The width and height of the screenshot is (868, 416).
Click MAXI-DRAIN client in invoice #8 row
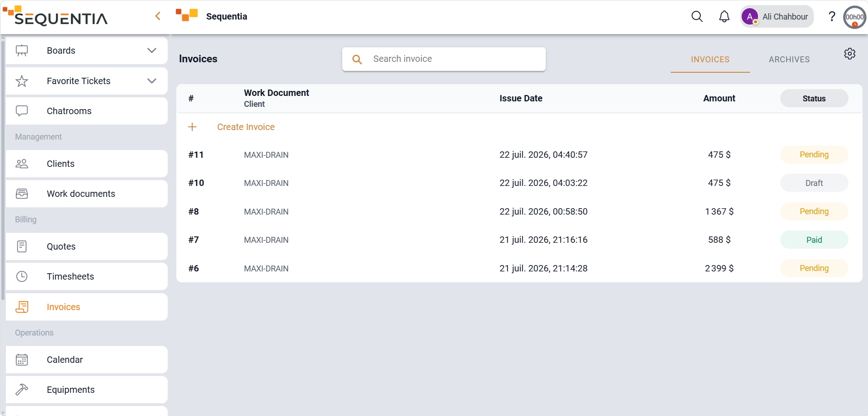(266, 212)
